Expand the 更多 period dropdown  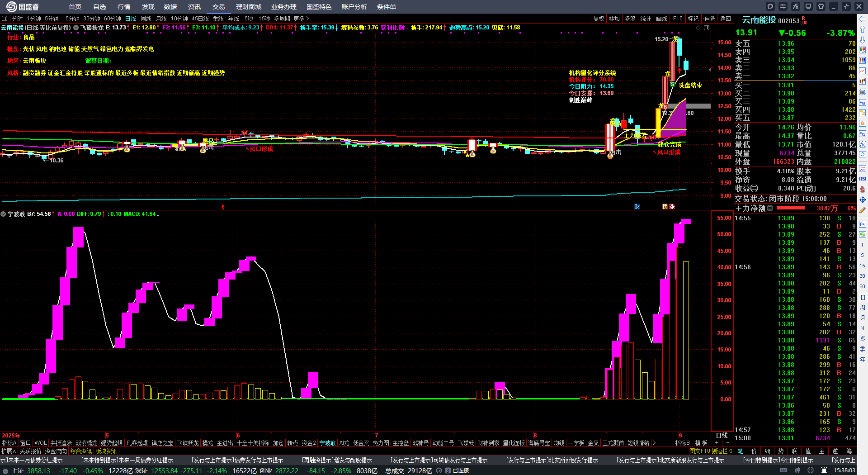click(x=301, y=19)
